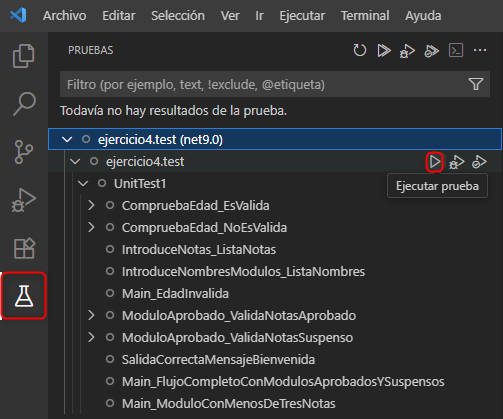Show test output terminal icon

pos(456,50)
